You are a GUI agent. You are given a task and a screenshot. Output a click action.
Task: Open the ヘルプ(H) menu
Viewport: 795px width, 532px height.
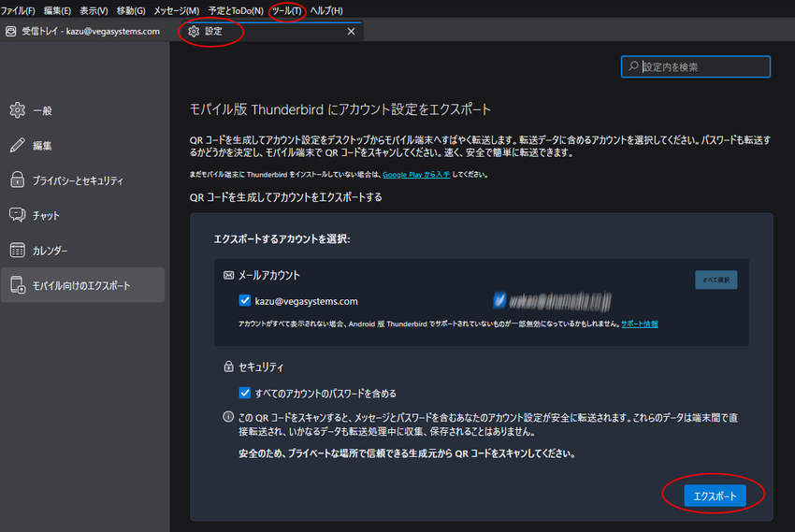coord(326,10)
